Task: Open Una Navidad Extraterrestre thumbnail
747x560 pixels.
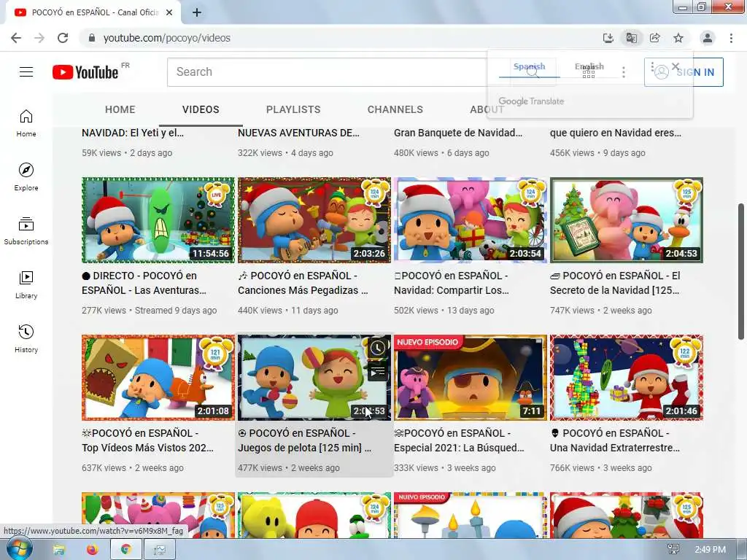Action: [627, 378]
